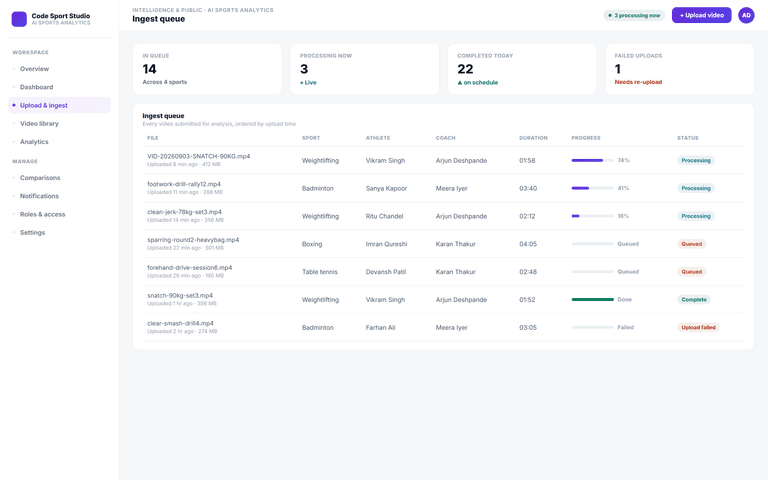Click the 41% progress bar
The width and height of the screenshot is (768, 480).
tap(592, 189)
